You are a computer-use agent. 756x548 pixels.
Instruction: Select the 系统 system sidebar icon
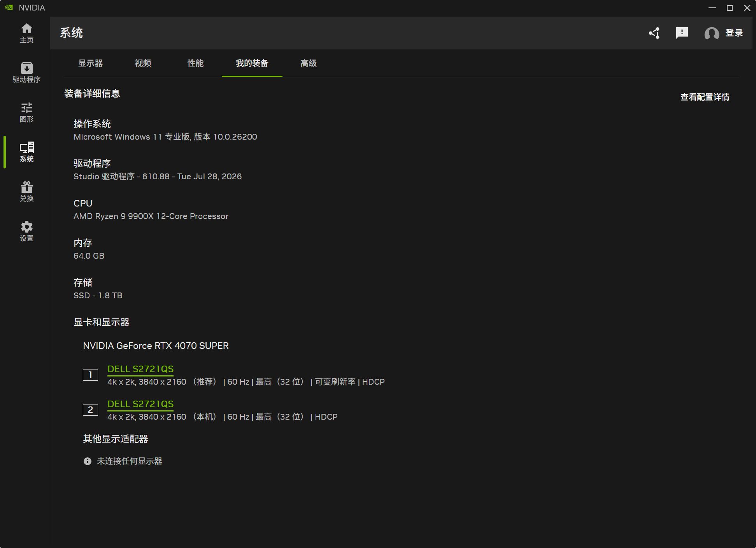point(26,152)
